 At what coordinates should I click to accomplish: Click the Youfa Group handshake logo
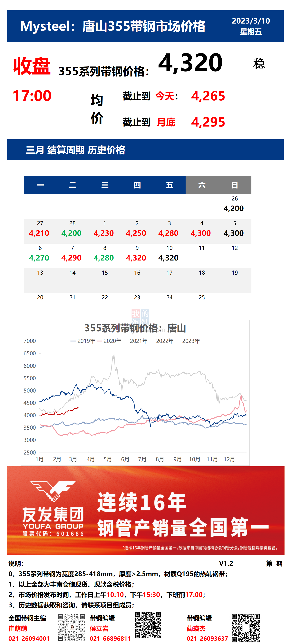53,491
